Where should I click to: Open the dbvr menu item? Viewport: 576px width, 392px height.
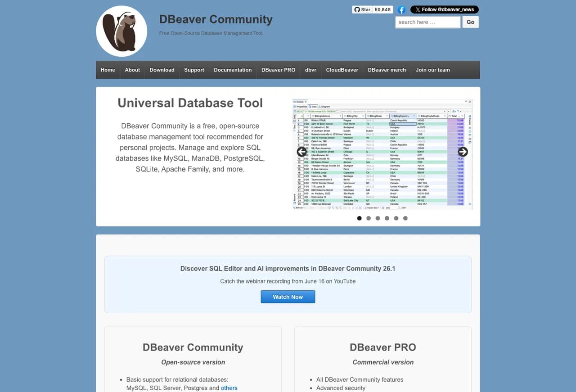pos(311,70)
